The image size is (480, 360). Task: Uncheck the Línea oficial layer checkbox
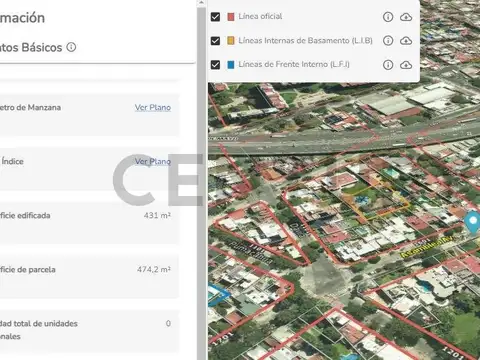pyautogui.click(x=215, y=17)
